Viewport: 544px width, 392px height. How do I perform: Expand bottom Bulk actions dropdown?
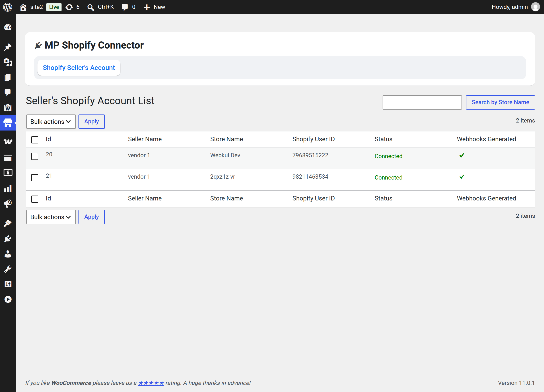[51, 217]
